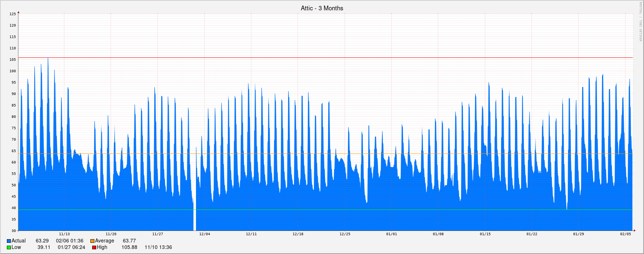Select the 12/25 date label on x-axis
Image resolution: width=644 pixels, height=254 pixels.
[x=345, y=234]
